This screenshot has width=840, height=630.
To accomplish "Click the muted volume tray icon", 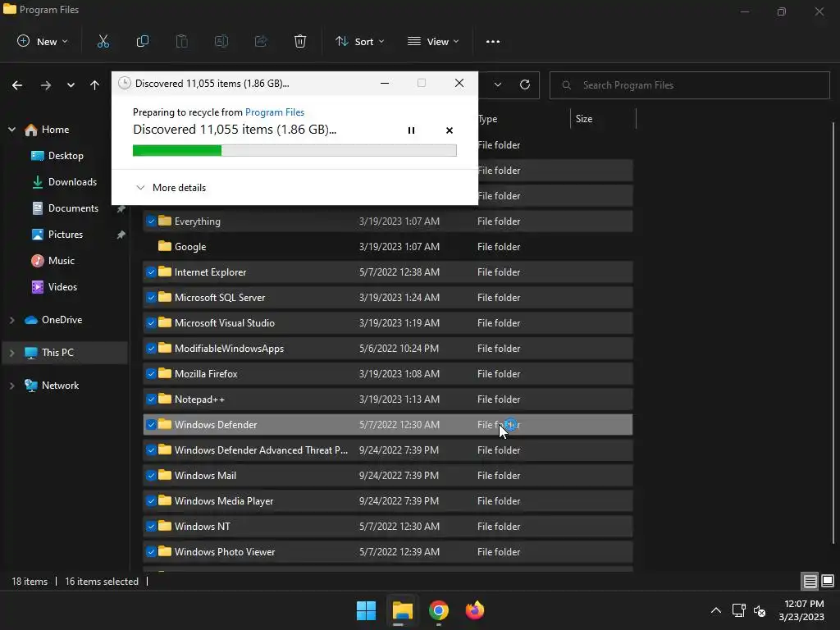I will pos(759,610).
